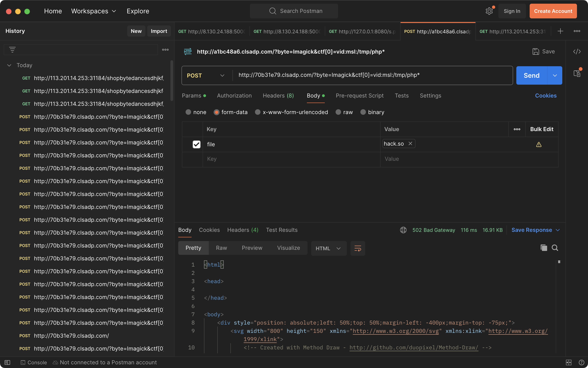
Task: Open the Tests tab
Action: click(402, 96)
